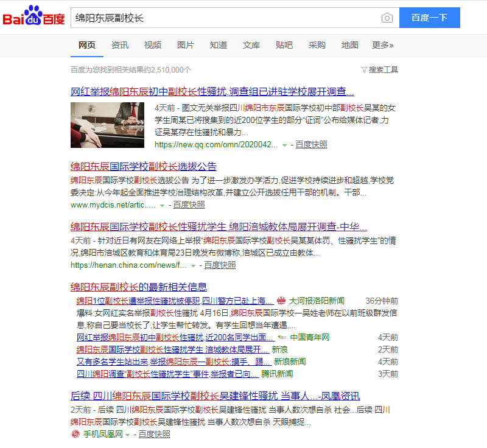Click the search filter funnel icon
Image resolution: width=487 pixels, height=448 pixels.
click(364, 70)
